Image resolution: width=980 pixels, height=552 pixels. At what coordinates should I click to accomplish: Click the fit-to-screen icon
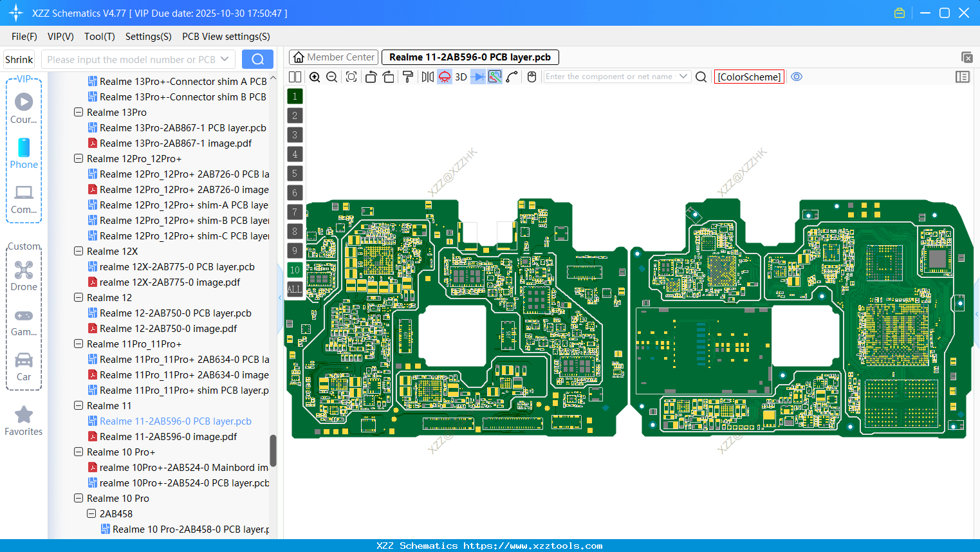pos(351,77)
